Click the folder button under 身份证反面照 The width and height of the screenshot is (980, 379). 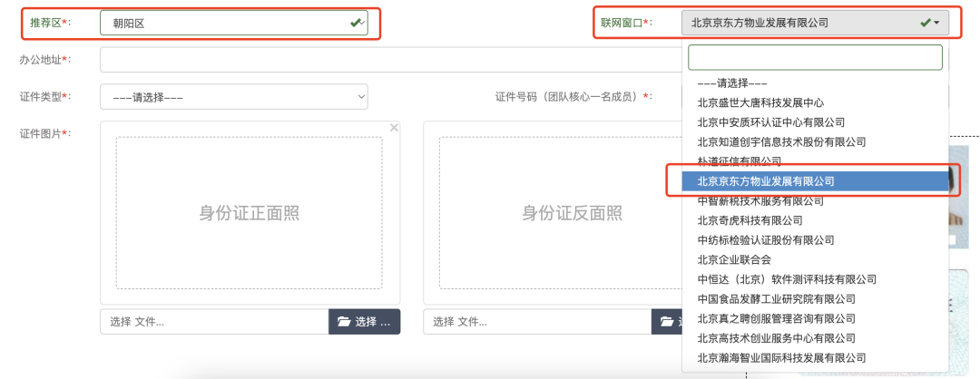[667, 322]
